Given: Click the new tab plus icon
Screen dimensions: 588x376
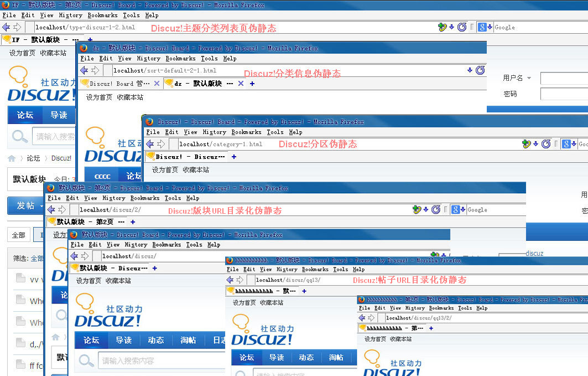Looking at the screenshot, I should pyautogui.click(x=90, y=39).
